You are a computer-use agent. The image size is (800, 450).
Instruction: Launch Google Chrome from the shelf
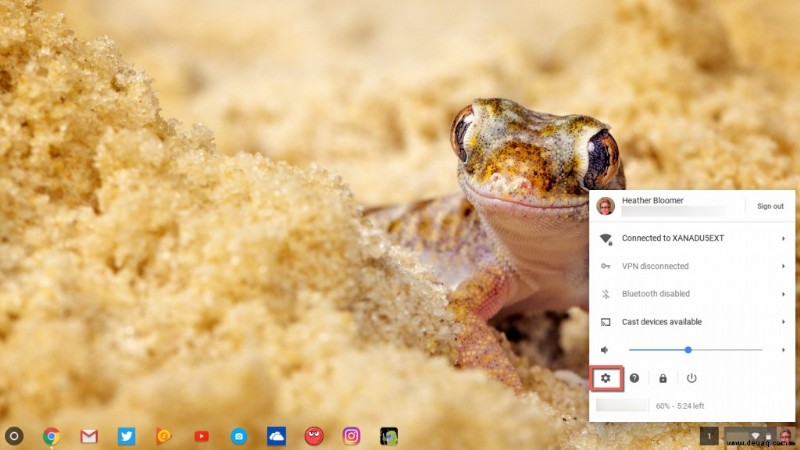pos(51,436)
